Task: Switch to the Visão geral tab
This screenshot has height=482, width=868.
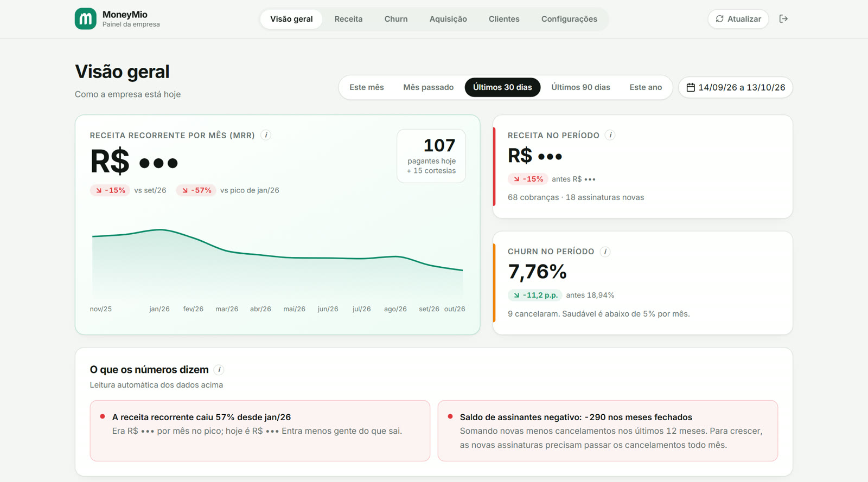Action: (291, 19)
